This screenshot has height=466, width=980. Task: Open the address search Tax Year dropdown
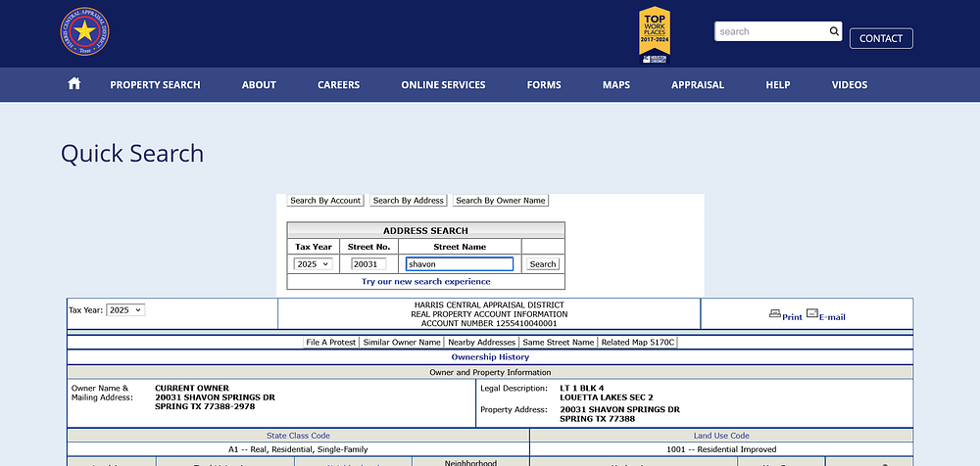314,264
